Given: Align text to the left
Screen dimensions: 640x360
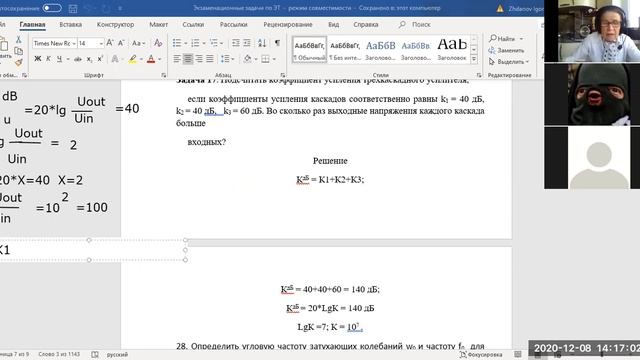Looking at the screenshot, I should point(177,59).
